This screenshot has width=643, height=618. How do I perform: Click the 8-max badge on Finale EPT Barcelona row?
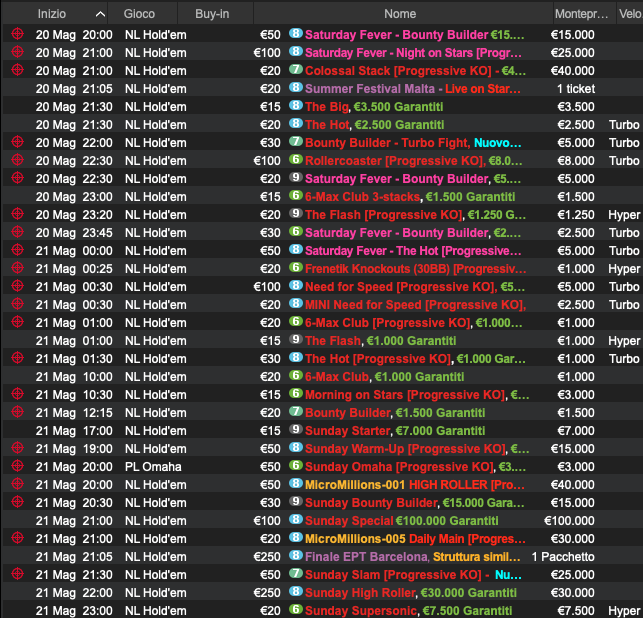point(296,556)
